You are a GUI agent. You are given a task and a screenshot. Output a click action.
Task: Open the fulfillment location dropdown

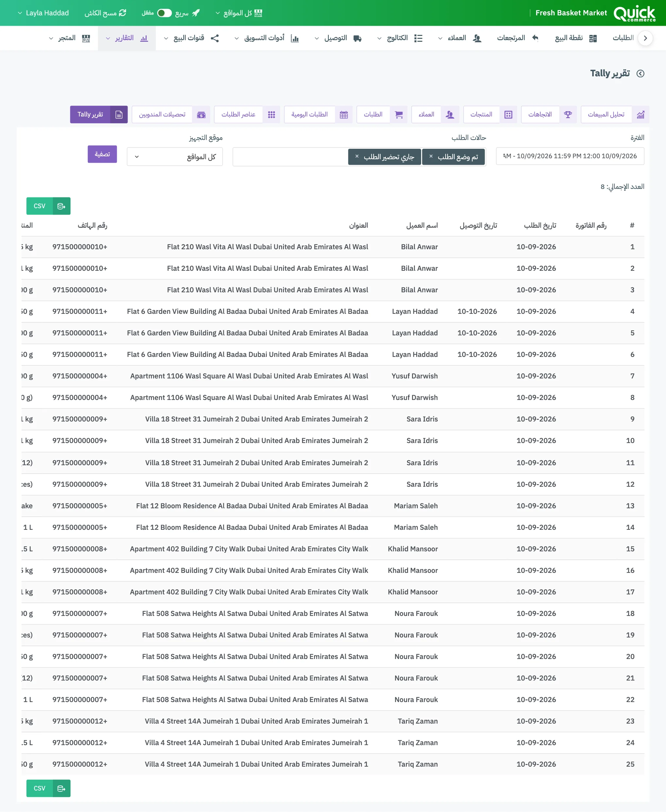175,157
